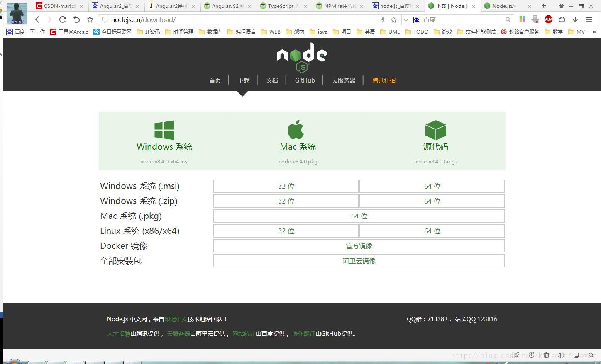Download 64 位 Windows .zip archive

(432, 201)
